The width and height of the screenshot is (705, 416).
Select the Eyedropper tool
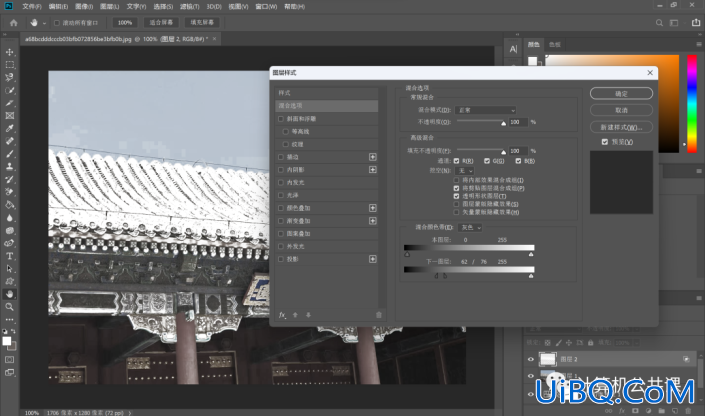(x=9, y=128)
